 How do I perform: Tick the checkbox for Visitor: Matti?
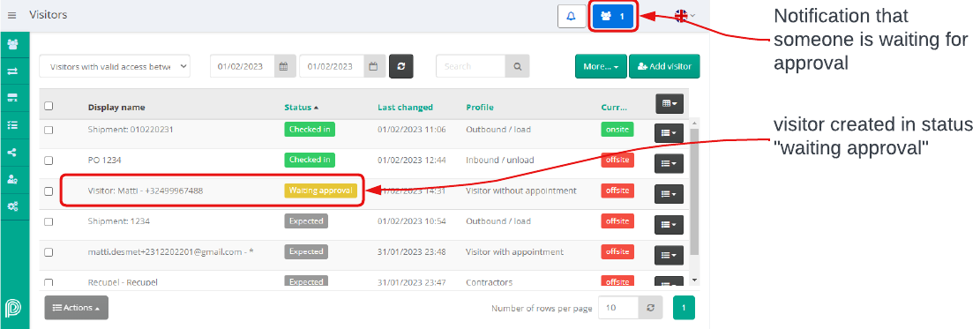pos(49,191)
